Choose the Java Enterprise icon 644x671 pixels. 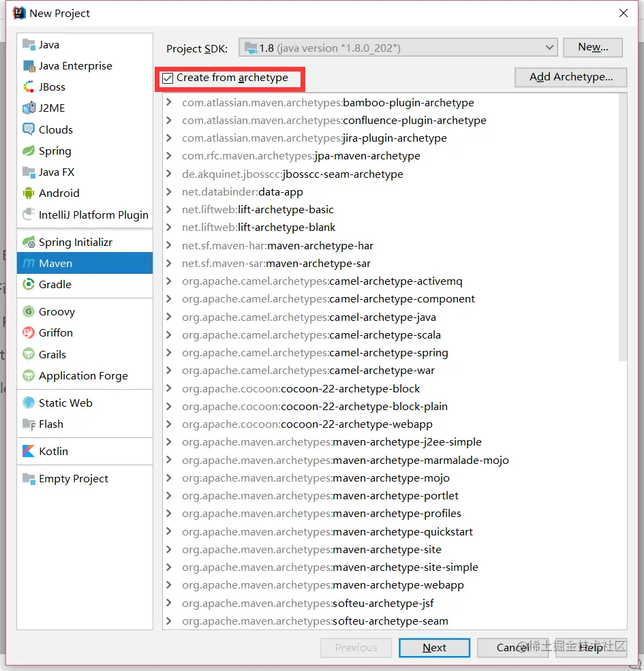[29, 66]
